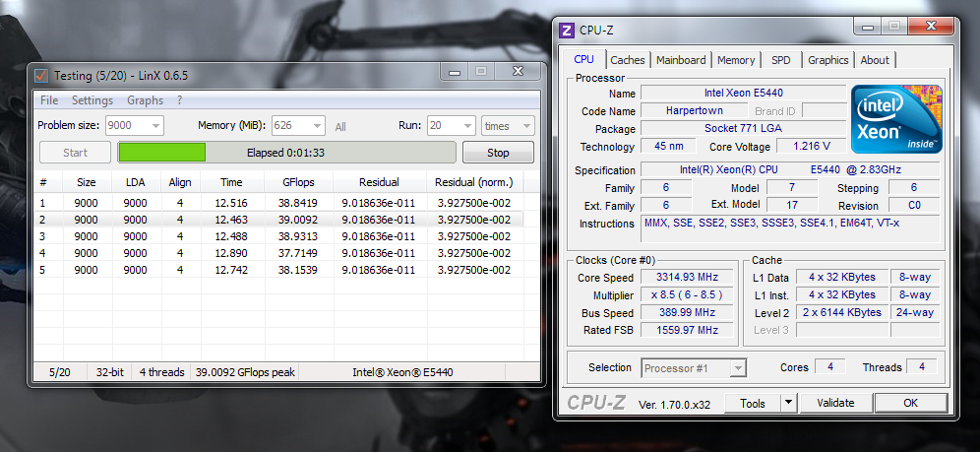Screen dimensions: 980x452
Task: Click the Multiplier x 8.5 value
Action: (x=687, y=294)
